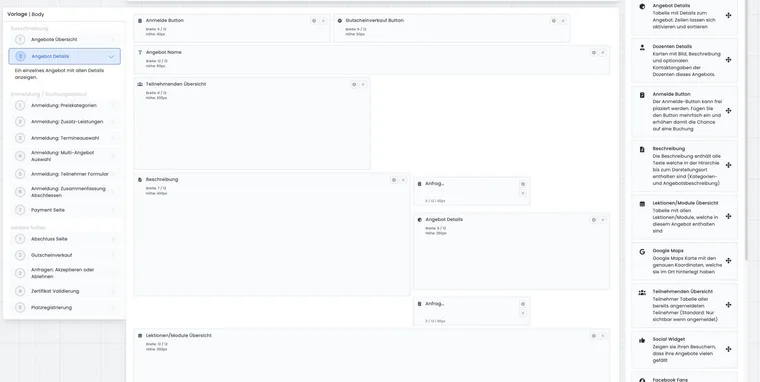
Task: Remove the Anmelde Button block with X
Action: coord(323,21)
